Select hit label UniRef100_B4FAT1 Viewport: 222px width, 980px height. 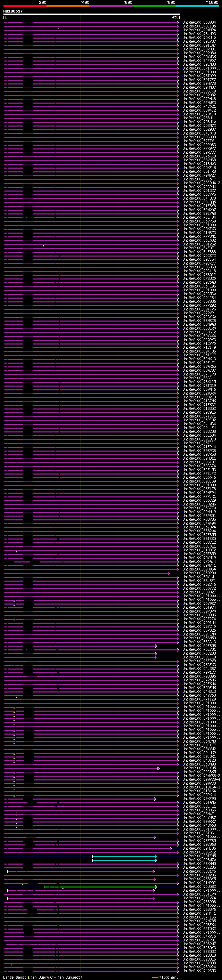199,248
